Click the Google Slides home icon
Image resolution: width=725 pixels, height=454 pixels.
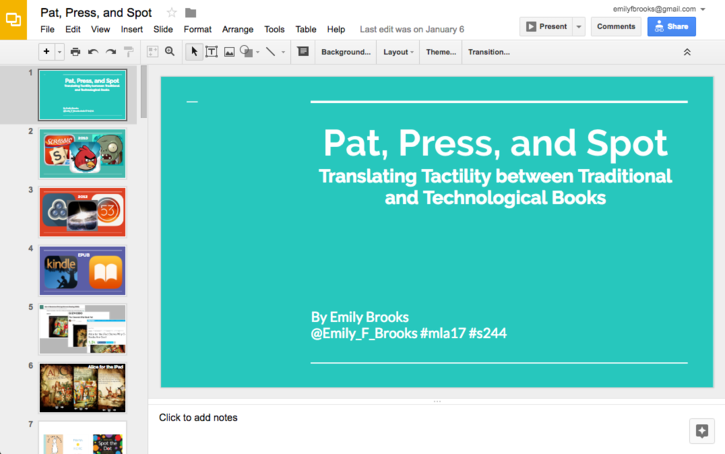13,19
